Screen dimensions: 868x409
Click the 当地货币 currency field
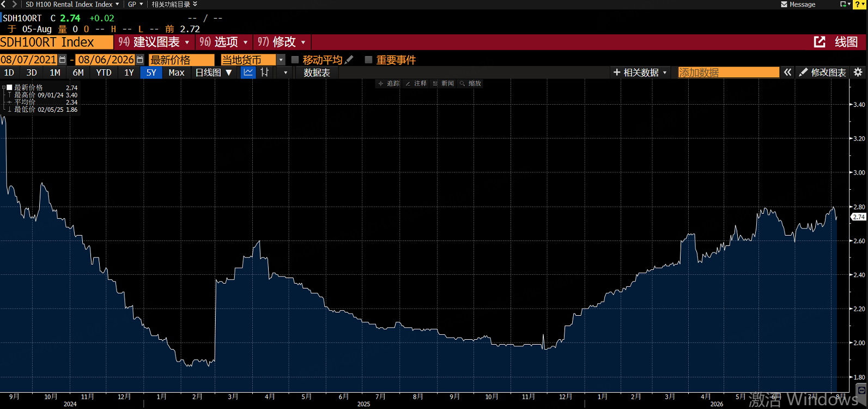tap(248, 59)
